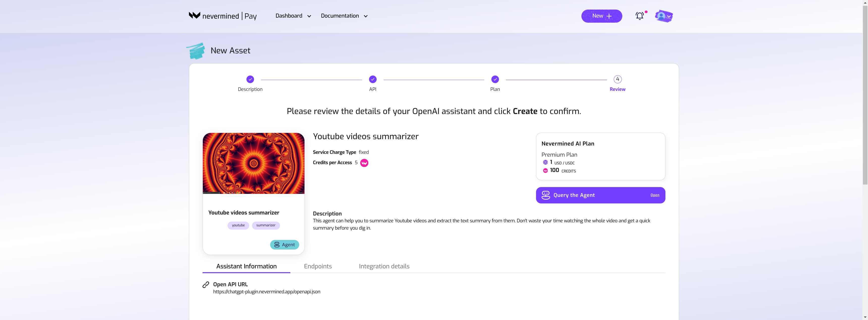Toggle the Credits per Access checkmark

(x=364, y=162)
